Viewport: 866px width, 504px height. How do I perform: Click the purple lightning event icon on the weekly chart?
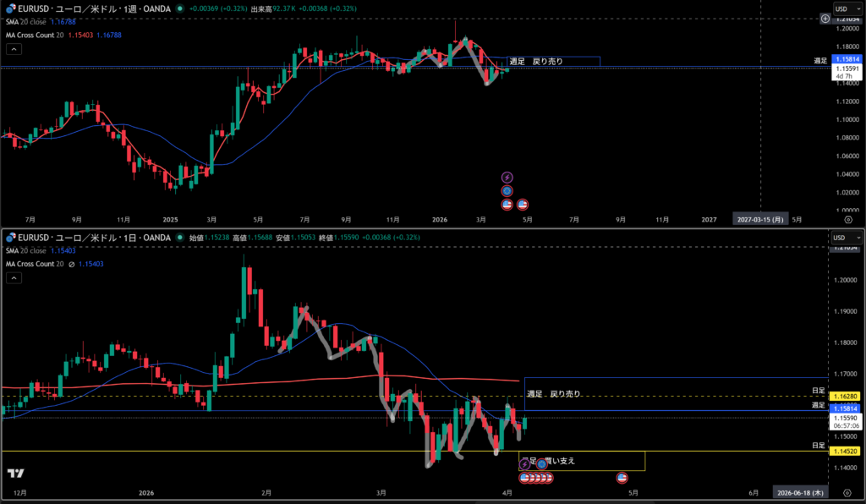[507, 178]
